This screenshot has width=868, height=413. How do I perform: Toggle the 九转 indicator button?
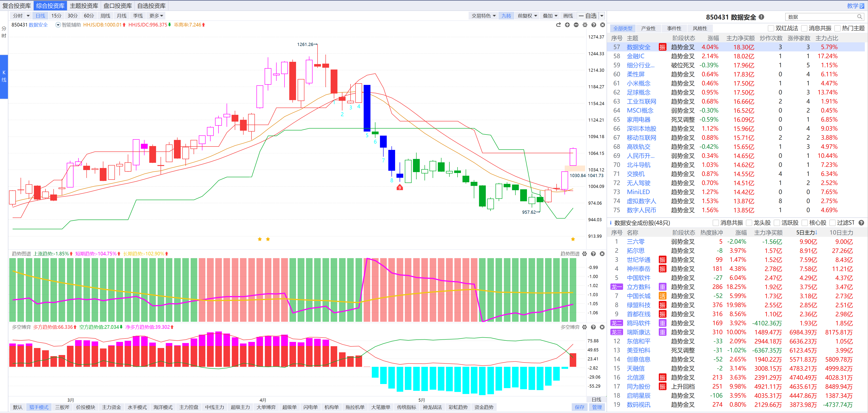tap(506, 16)
